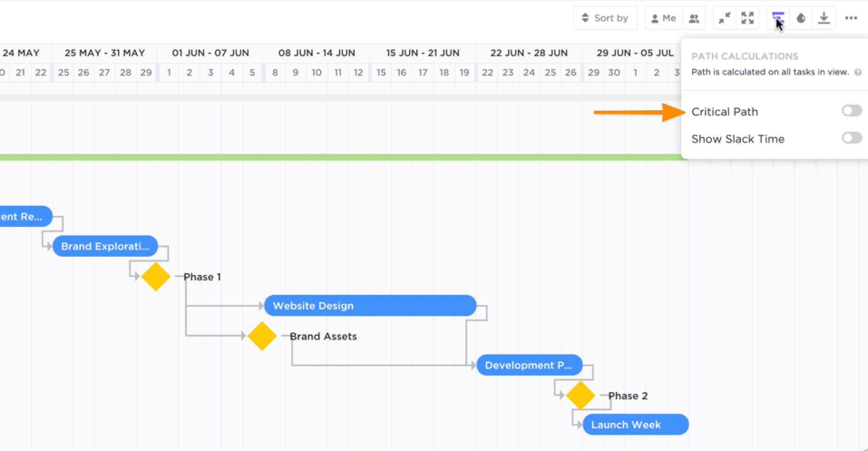The height and width of the screenshot is (451, 868).
Task: Export the Gantt chart via download icon
Action: [x=824, y=18]
